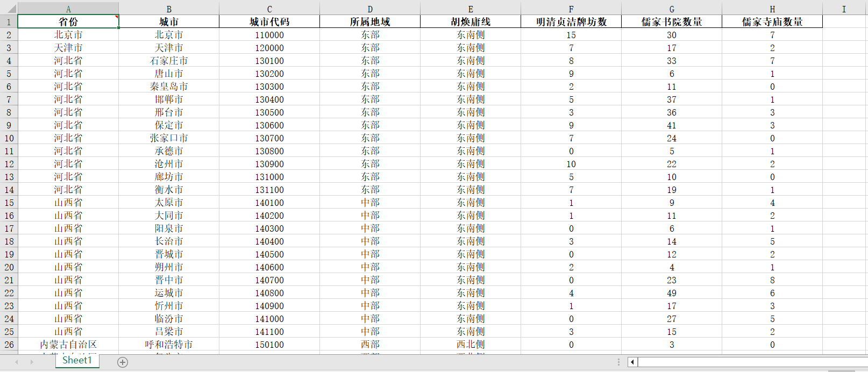This screenshot has height=372, width=868.
Task: Click city code cell 110000
Action: click(269, 35)
